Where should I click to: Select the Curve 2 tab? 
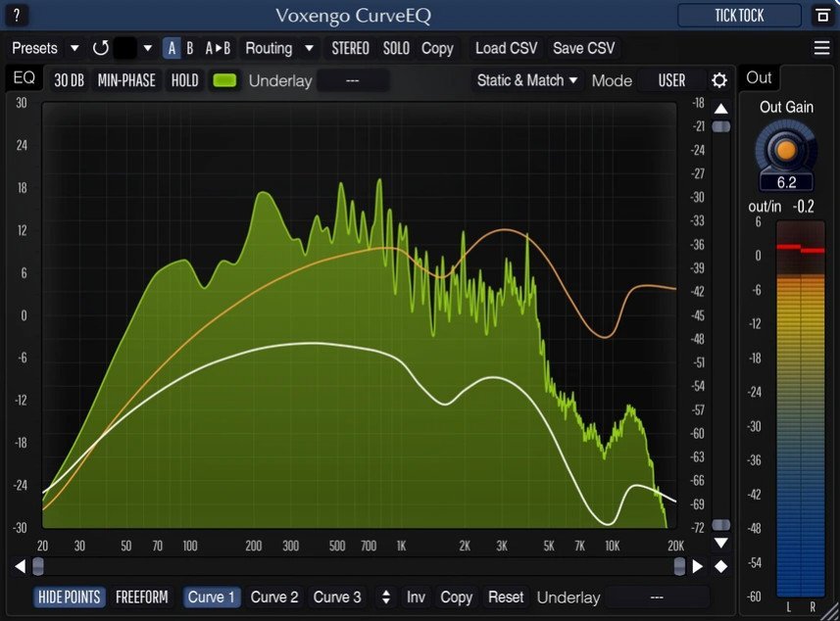tap(274, 597)
